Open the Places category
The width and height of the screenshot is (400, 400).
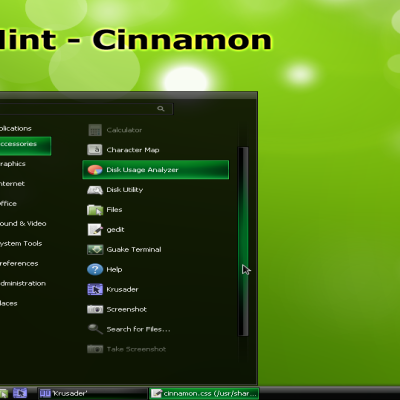(x=9, y=303)
